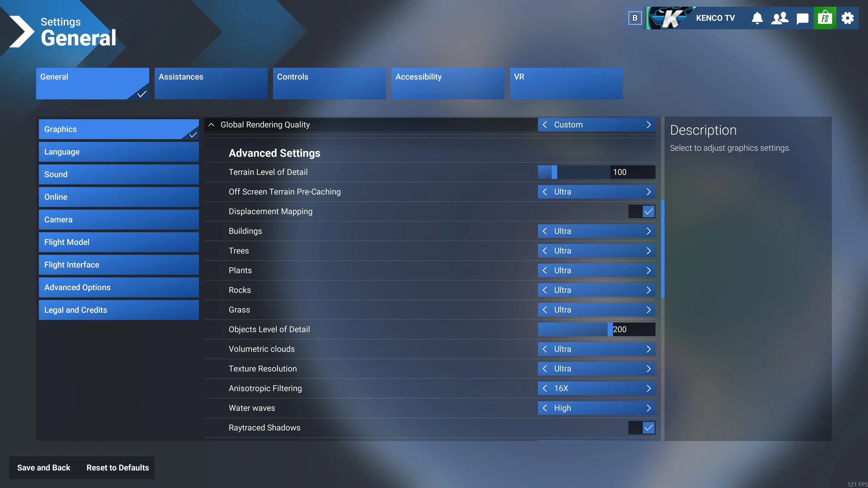868x488 pixels.
Task: Select the Sound category in the sidebar
Action: point(118,174)
